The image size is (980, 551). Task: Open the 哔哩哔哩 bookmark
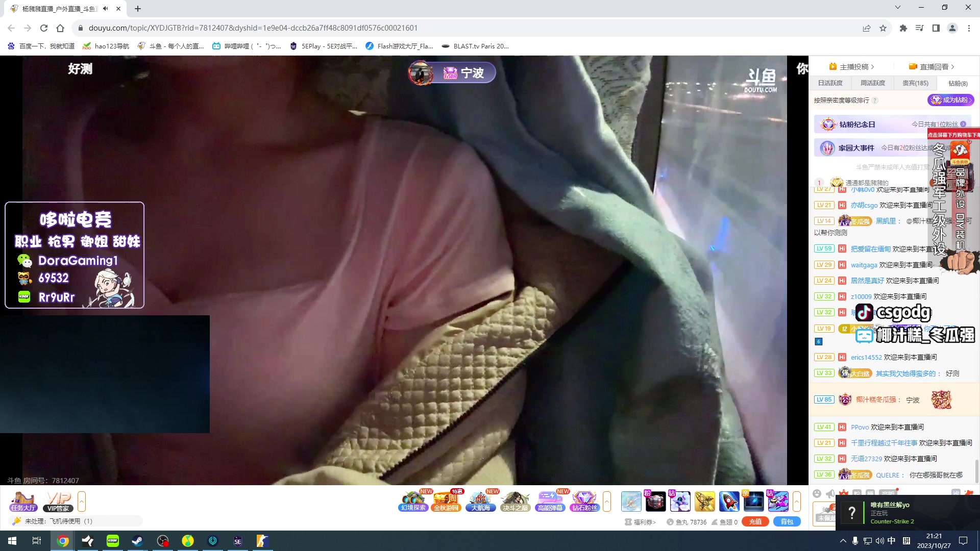click(247, 46)
